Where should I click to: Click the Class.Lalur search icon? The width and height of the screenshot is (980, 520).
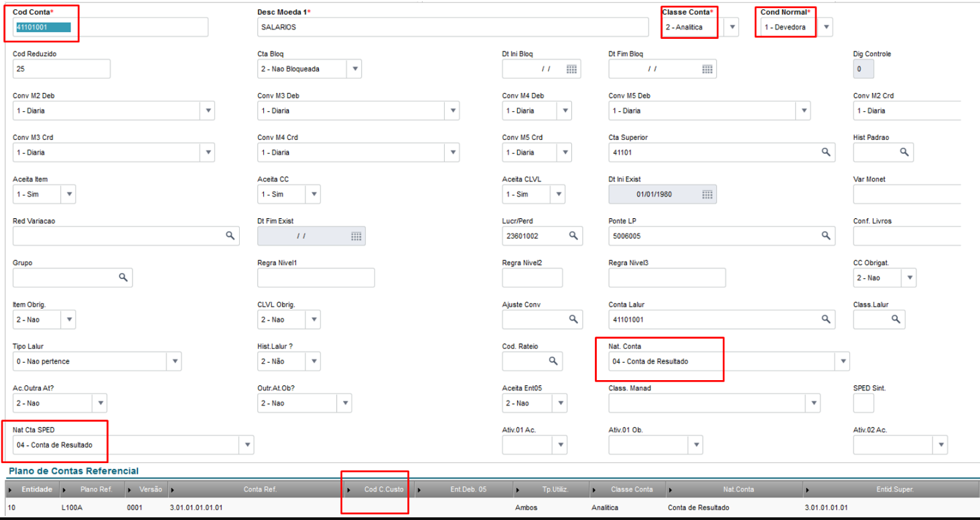(896, 319)
